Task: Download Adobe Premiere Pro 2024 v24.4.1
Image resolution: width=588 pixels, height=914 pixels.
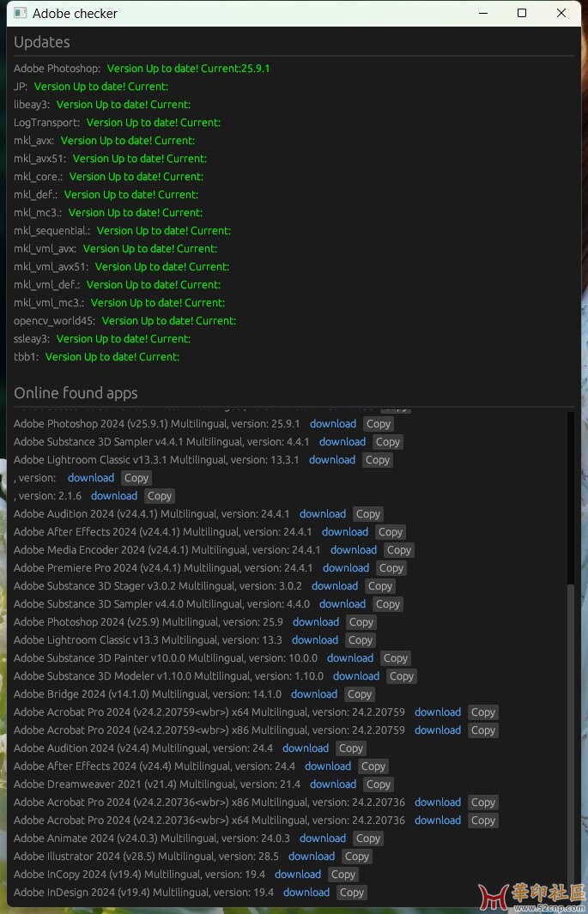Action: (346, 568)
